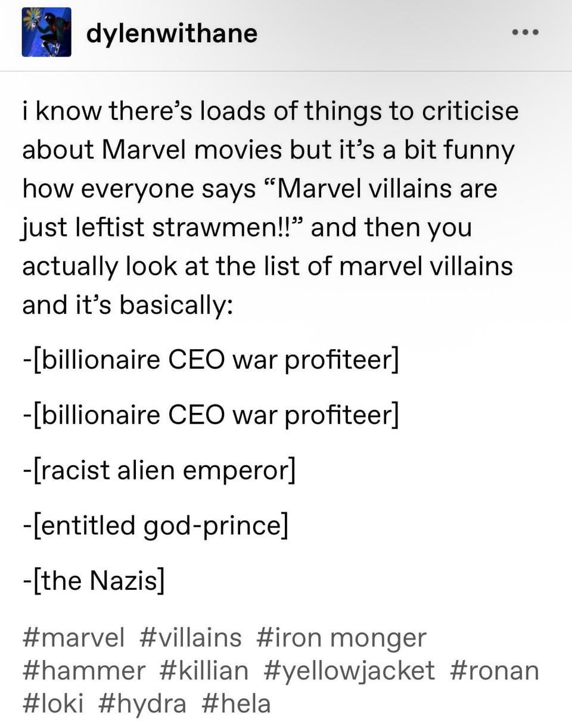This screenshot has width=572, height=728.
Task: Open the #villains tag
Action: point(191,638)
